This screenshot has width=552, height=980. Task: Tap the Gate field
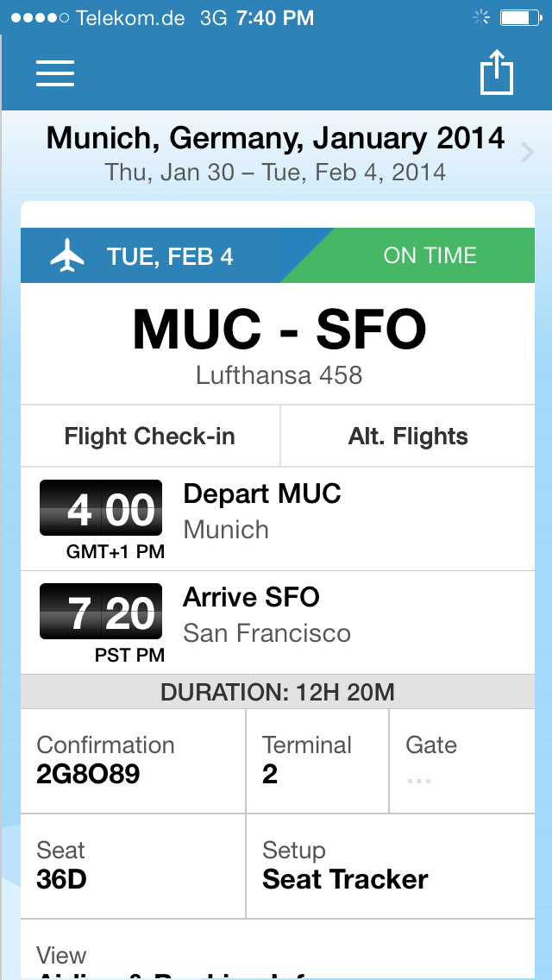(x=461, y=761)
